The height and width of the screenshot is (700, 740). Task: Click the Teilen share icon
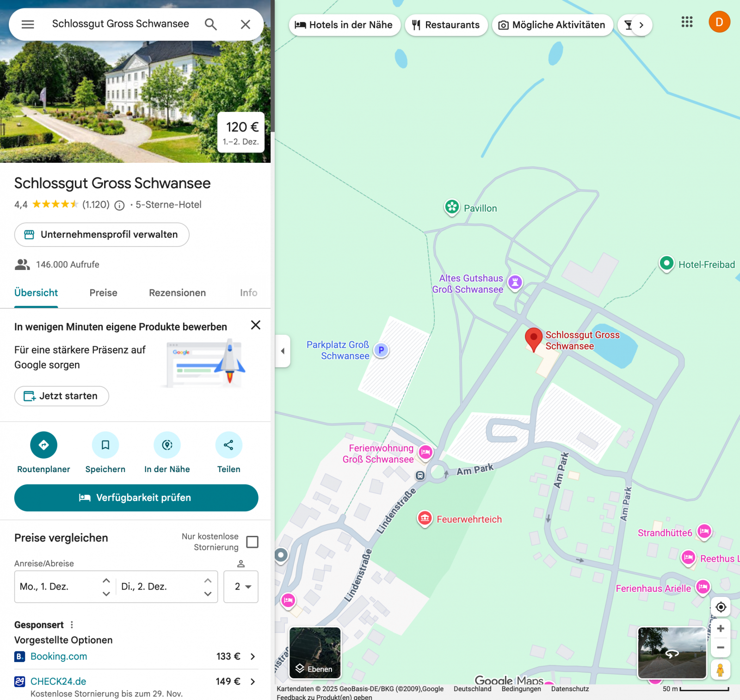[228, 445]
